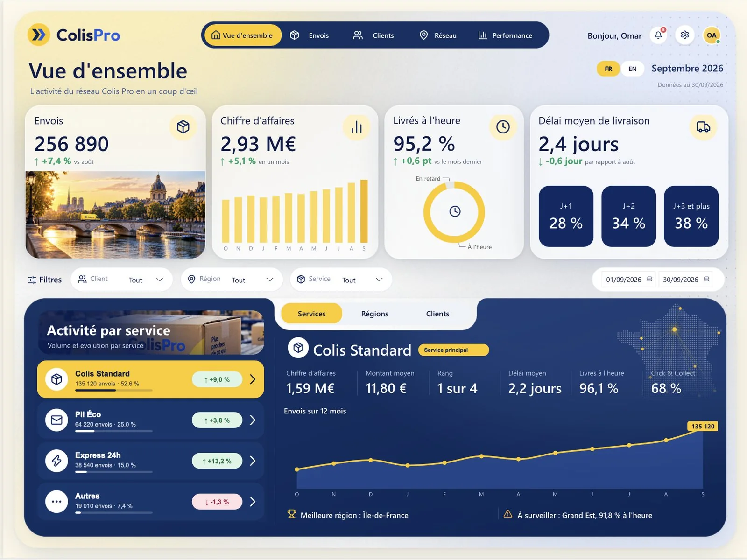Open Performance navigation item
This screenshot has height=560, width=747.
click(505, 35)
